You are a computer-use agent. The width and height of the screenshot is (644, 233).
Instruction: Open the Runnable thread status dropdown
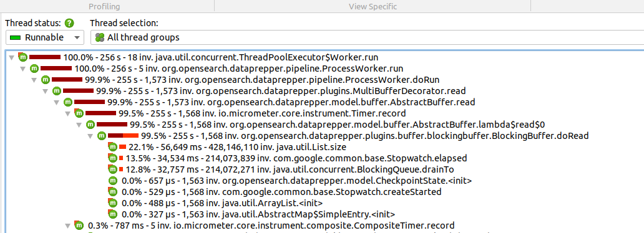pos(45,37)
